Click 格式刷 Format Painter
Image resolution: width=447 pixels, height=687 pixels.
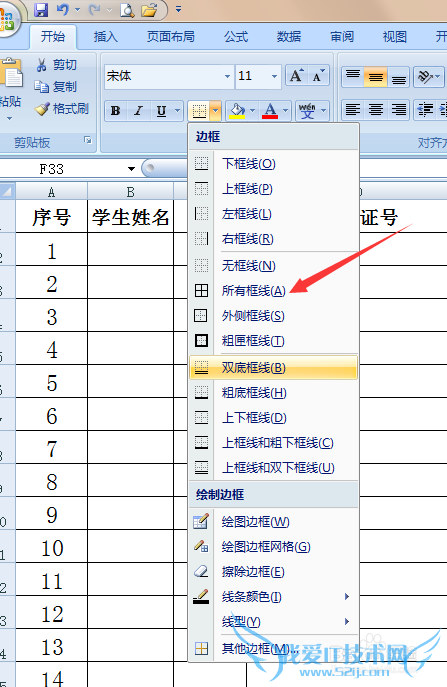pos(62,108)
